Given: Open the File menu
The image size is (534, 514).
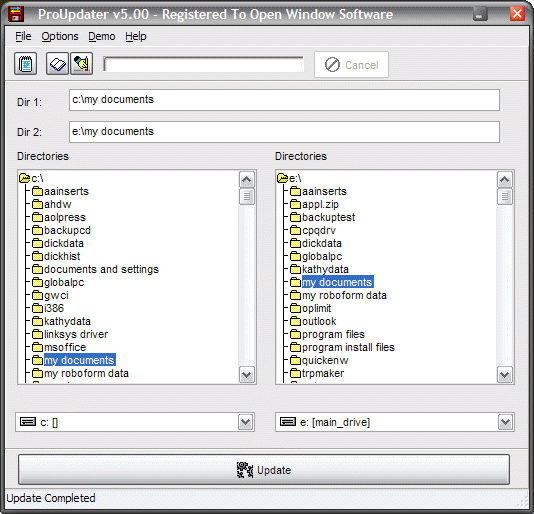Looking at the screenshot, I should [23, 36].
